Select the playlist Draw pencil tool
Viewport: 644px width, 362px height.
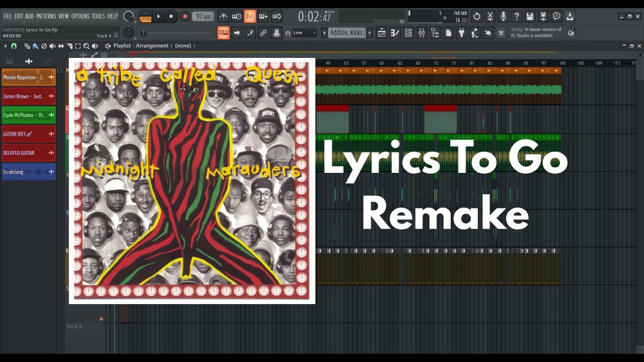coord(27,46)
